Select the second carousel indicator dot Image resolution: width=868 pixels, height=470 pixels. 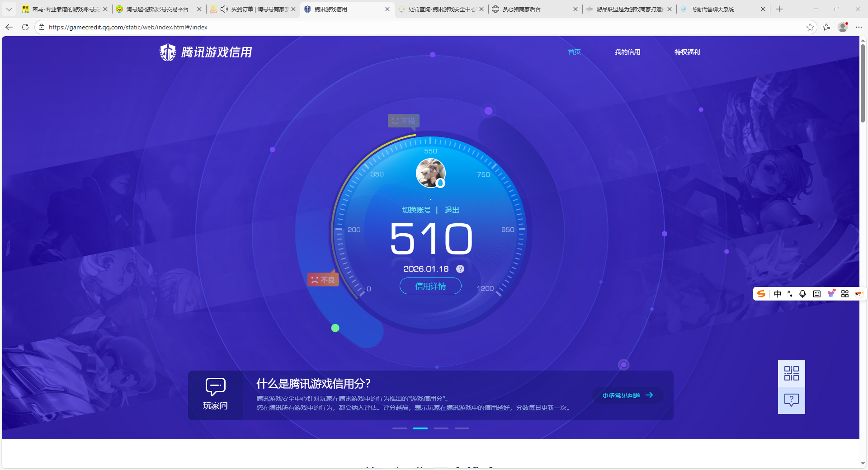pos(420,428)
